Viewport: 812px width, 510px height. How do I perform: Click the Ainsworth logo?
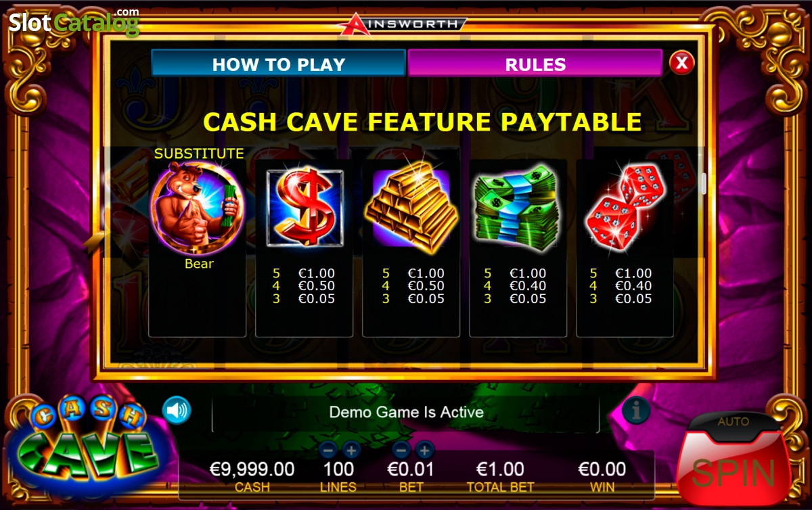point(403,23)
